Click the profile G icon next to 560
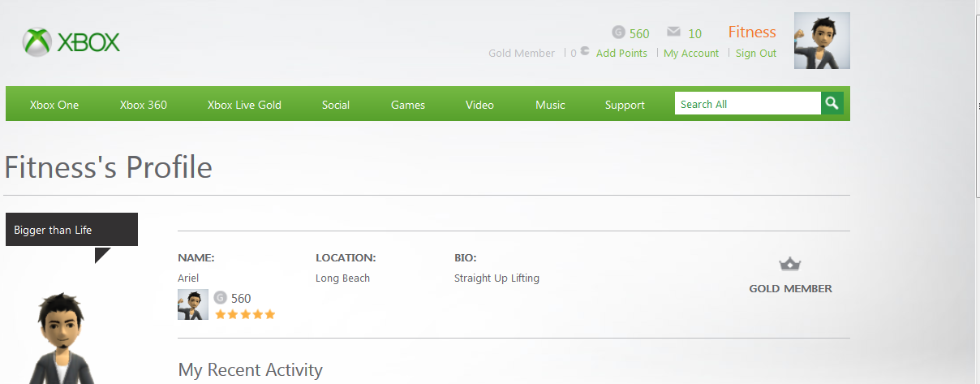The height and width of the screenshot is (384, 980). [220, 298]
